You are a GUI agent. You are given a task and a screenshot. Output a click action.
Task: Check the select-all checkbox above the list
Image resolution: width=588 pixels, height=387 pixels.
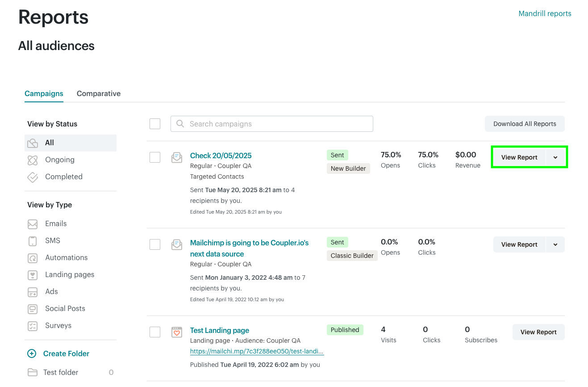pos(154,124)
